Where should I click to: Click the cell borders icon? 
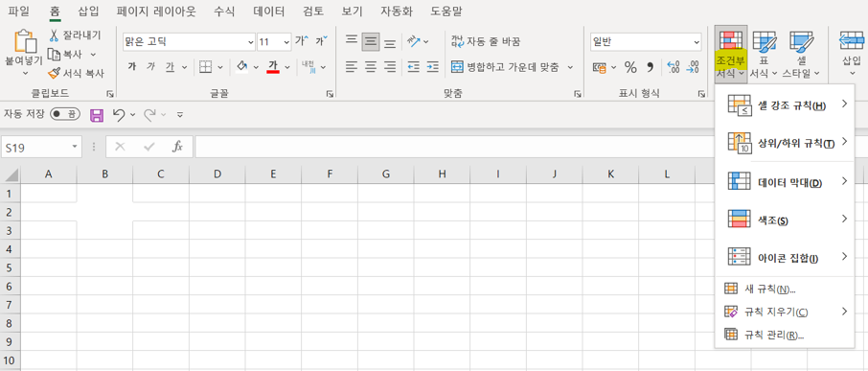point(205,67)
